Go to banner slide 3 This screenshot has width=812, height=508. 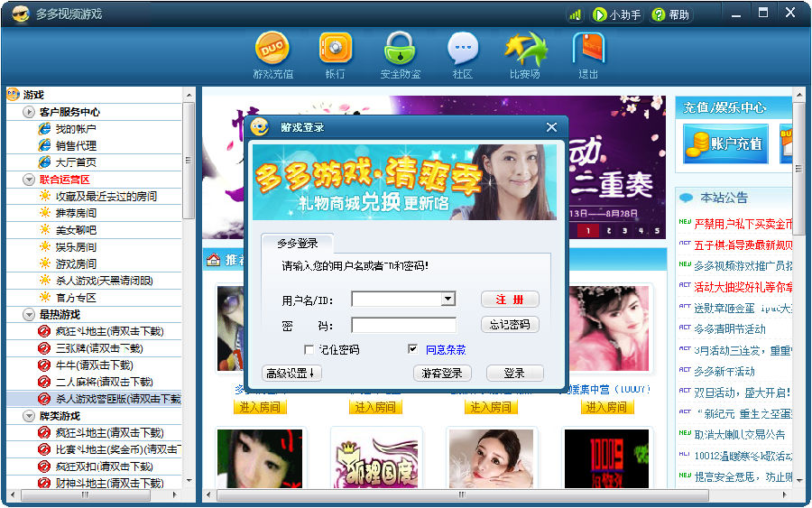click(624, 231)
